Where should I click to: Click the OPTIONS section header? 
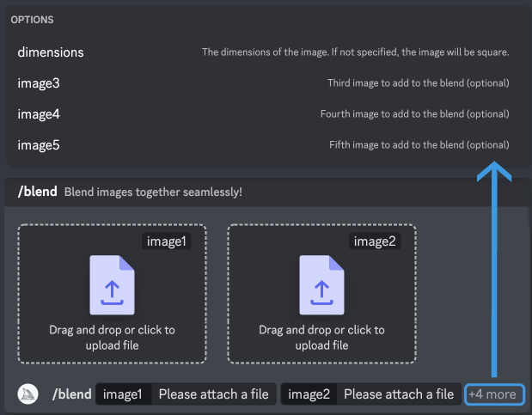[x=33, y=20]
